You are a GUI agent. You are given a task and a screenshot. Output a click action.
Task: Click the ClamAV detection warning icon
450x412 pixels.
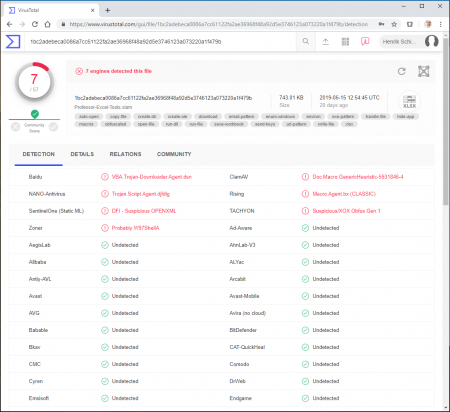click(305, 177)
